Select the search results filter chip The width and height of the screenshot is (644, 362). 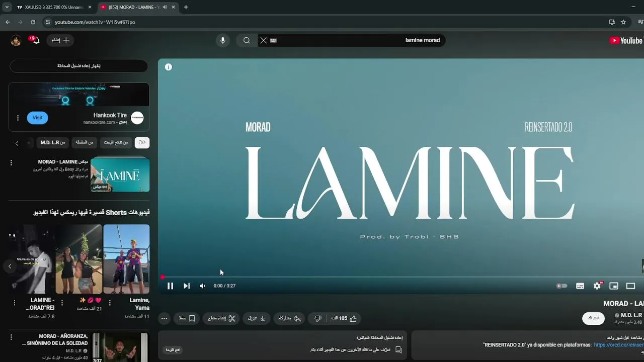(116, 142)
